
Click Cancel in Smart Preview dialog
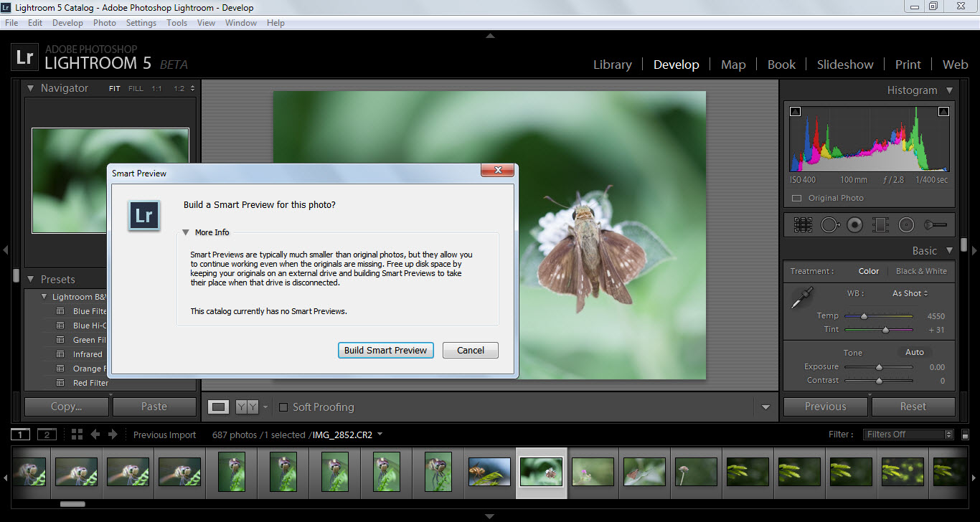coord(470,350)
